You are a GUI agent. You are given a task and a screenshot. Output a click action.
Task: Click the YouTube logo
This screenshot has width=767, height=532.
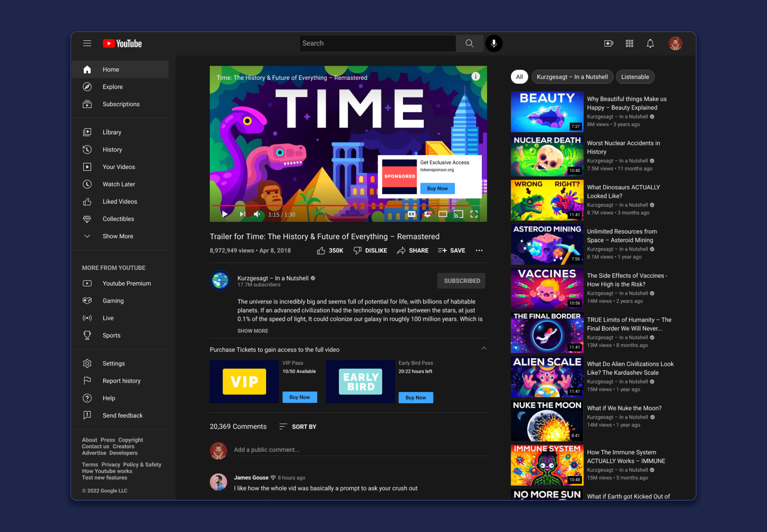coord(122,43)
